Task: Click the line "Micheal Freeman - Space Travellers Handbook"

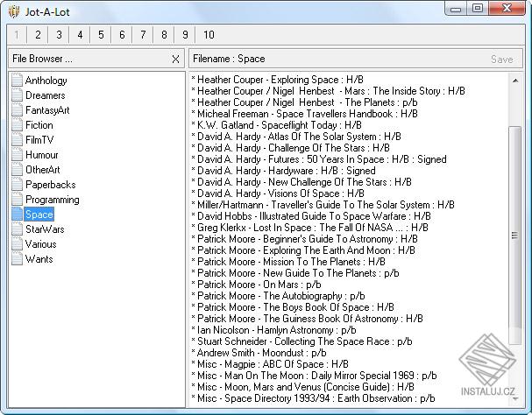Action: (304, 114)
